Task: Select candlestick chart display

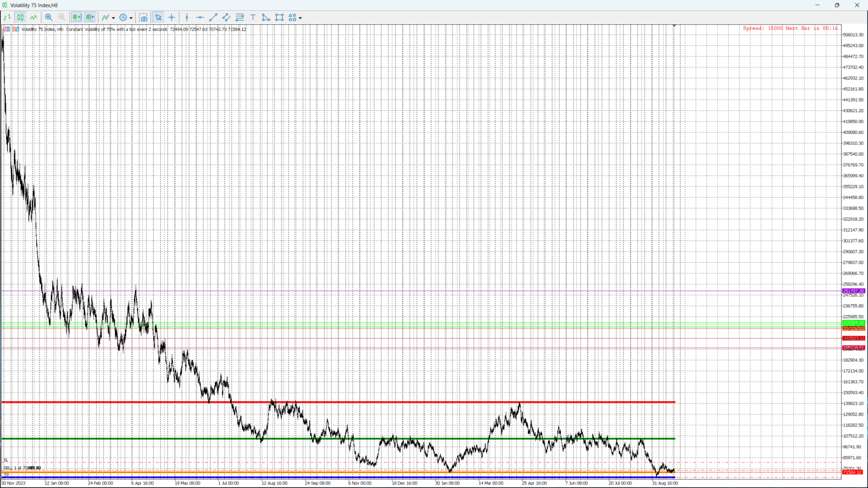Action: (20, 18)
